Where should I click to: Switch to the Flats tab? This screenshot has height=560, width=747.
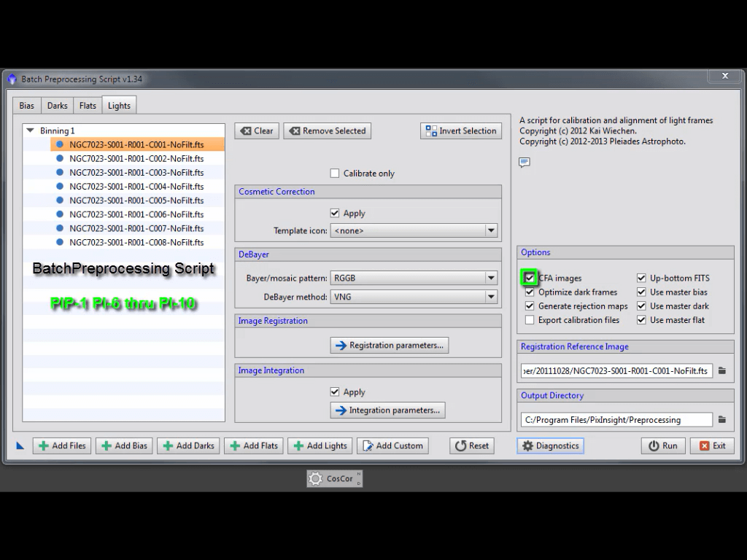pyautogui.click(x=88, y=106)
